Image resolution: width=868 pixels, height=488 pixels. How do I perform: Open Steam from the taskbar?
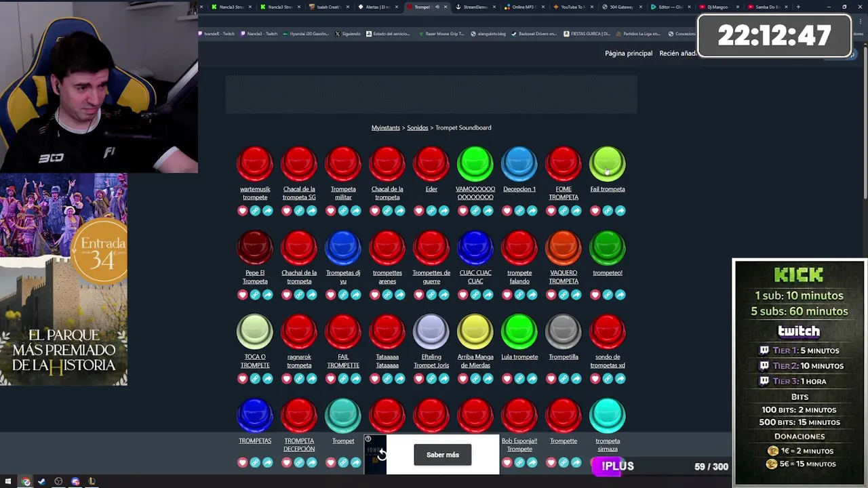click(x=41, y=481)
